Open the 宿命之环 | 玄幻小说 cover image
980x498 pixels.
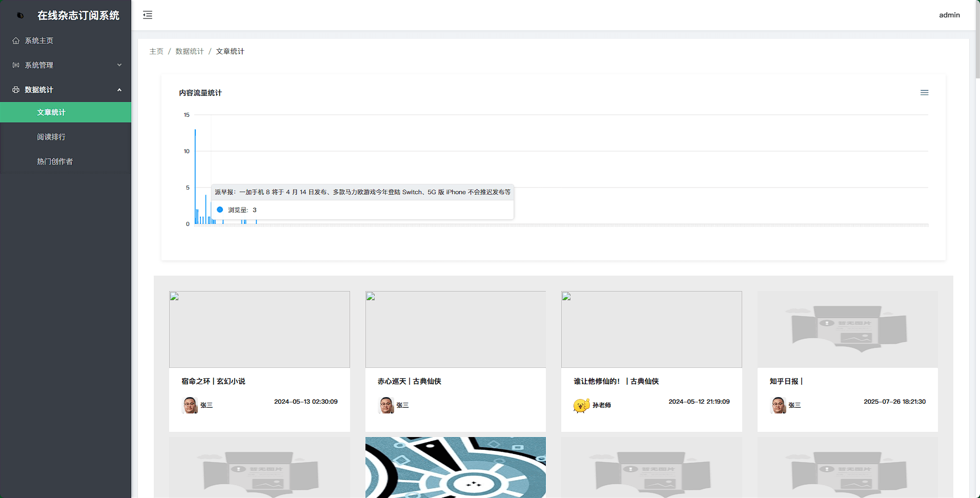point(259,329)
